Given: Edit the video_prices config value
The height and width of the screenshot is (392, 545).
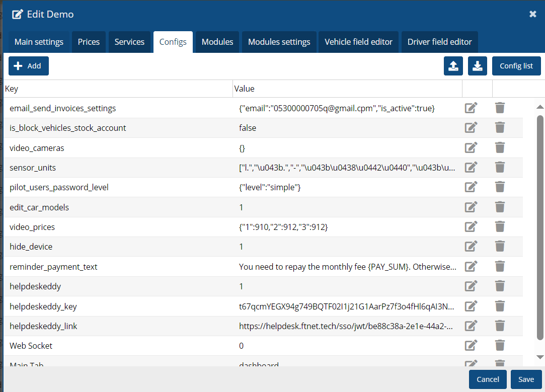Looking at the screenshot, I should 471,227.
